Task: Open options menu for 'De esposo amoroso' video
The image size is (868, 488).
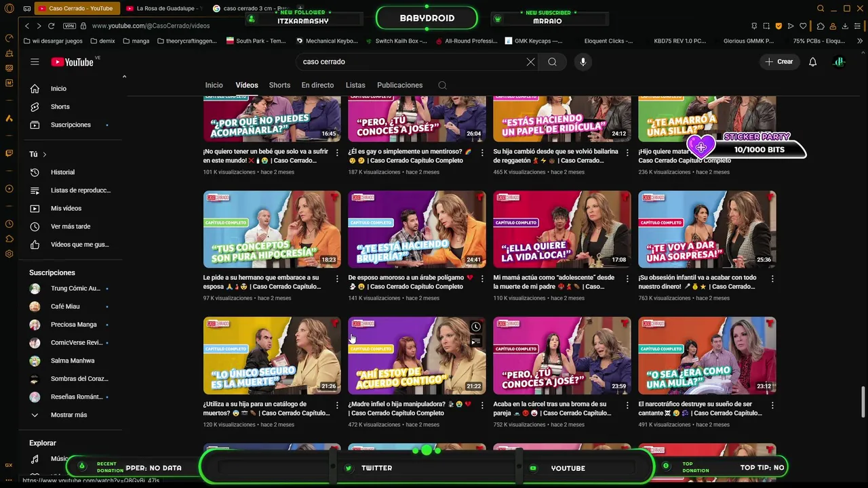Action: pyautogui.click(x=482, y=279)
